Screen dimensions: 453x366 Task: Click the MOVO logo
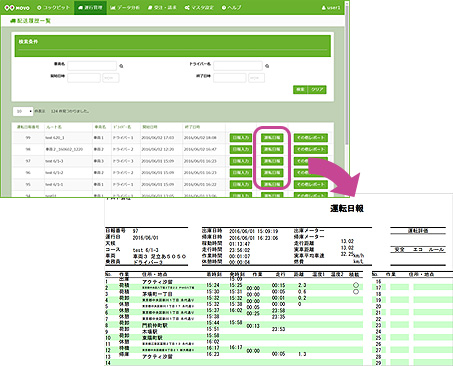coord(17,7)
